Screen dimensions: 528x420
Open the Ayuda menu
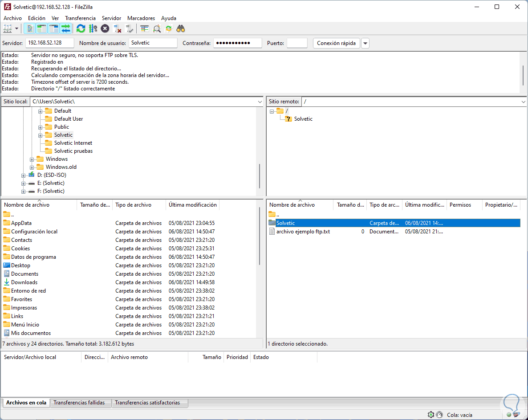168,18
